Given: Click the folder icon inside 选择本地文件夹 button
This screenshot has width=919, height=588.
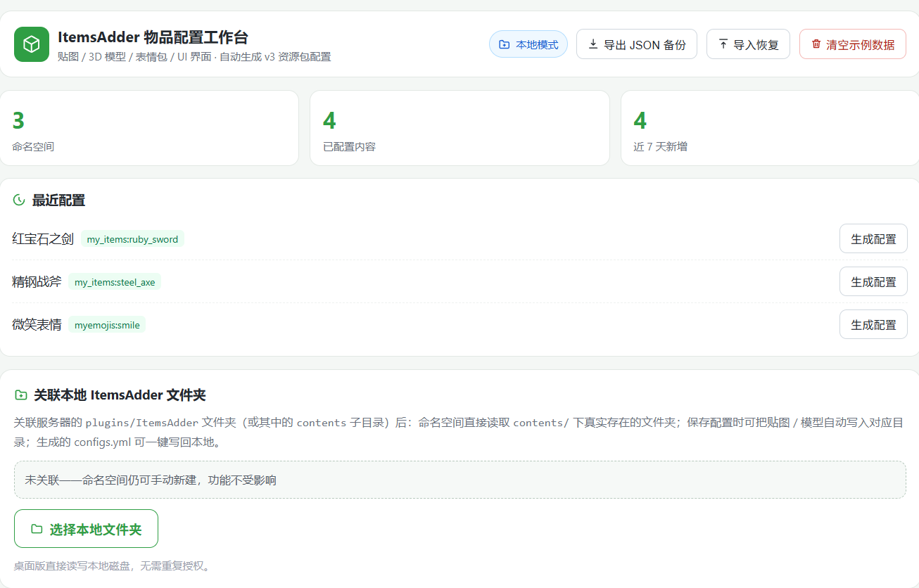Looking at the screenshot, I should [37, 529].
